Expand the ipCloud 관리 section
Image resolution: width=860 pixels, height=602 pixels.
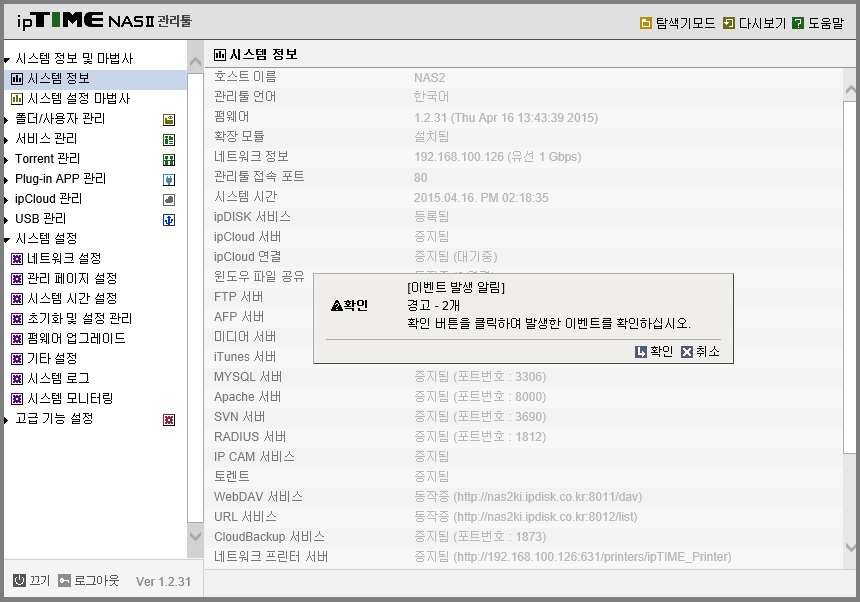(6, 200)
